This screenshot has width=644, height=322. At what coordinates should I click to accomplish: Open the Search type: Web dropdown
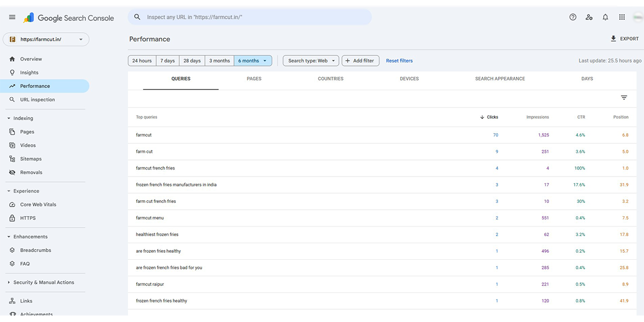(x=311, y=61)
